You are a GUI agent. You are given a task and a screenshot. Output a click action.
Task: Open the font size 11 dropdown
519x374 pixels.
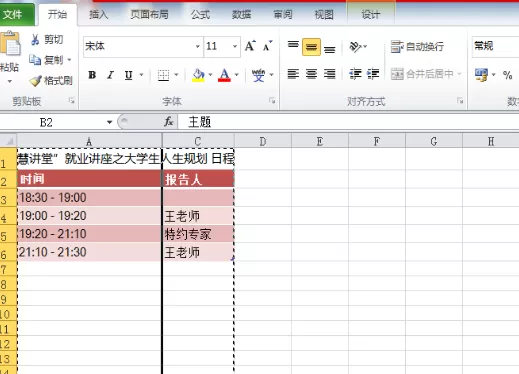point(235,46)
